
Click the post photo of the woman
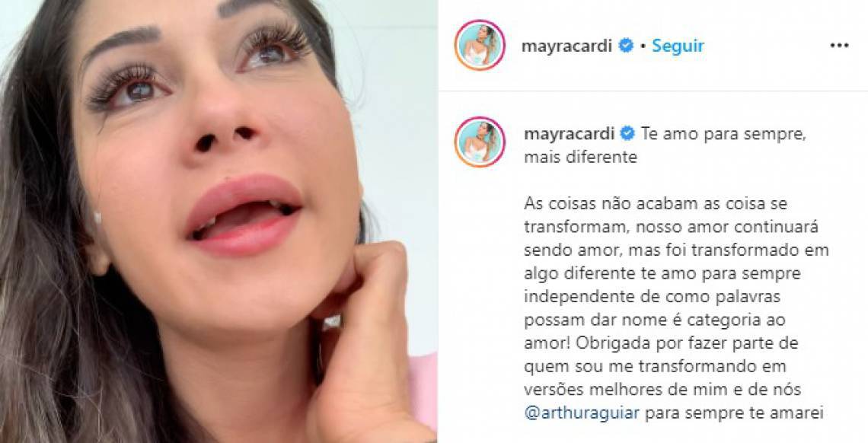pyautogui.click(x=219, y=221)
